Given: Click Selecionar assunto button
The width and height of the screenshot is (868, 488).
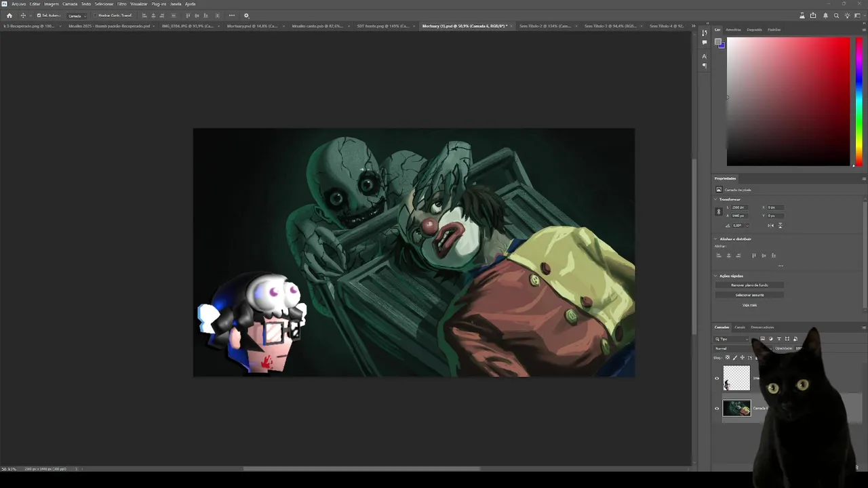Looking at the screenshot, I should pyautogui.click(x=749, y=295).
